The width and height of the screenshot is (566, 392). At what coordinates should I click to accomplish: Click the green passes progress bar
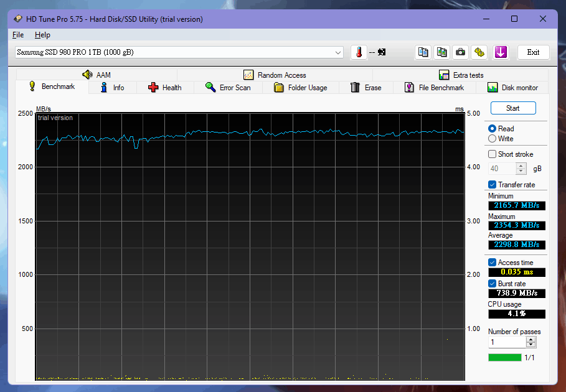(504, 357)
